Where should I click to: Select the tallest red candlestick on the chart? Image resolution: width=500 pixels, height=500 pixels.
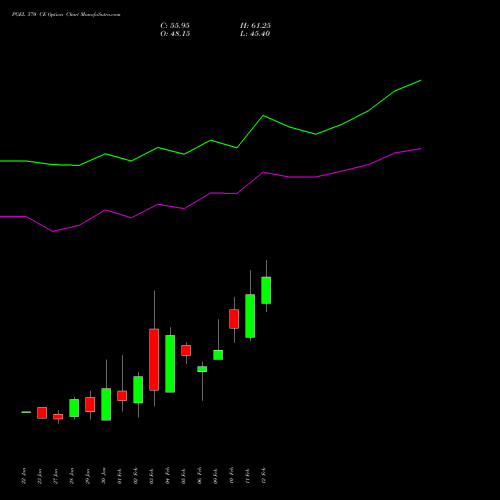154,360
